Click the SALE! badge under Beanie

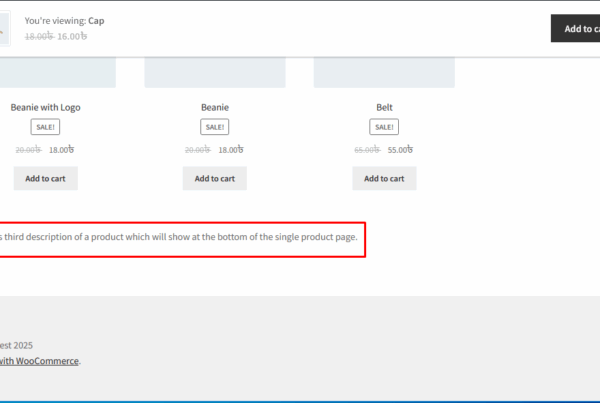tap(214, 127)
